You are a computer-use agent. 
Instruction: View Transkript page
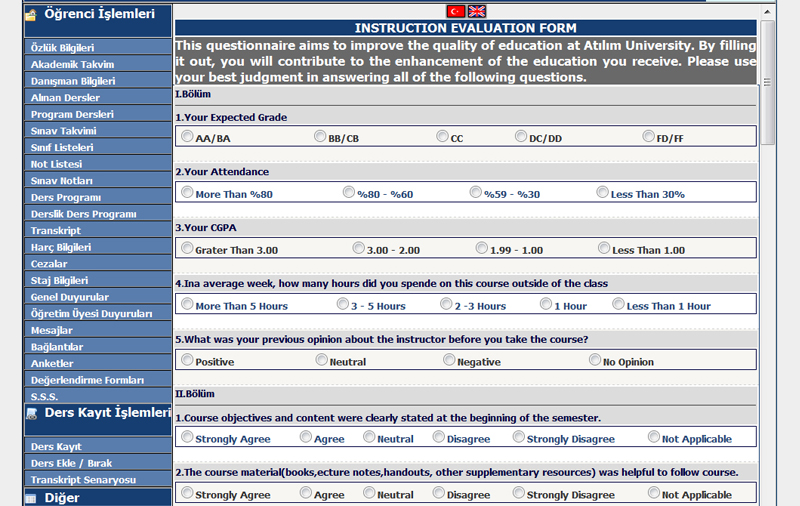pyautogui.click(x=97, y=231)
